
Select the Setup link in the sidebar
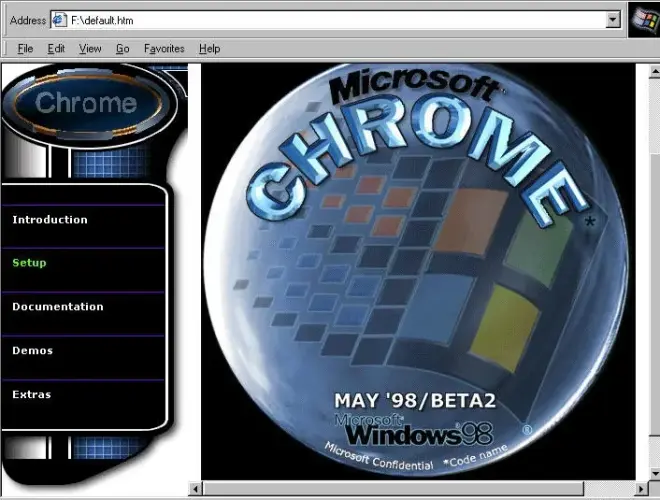point(29,263)
